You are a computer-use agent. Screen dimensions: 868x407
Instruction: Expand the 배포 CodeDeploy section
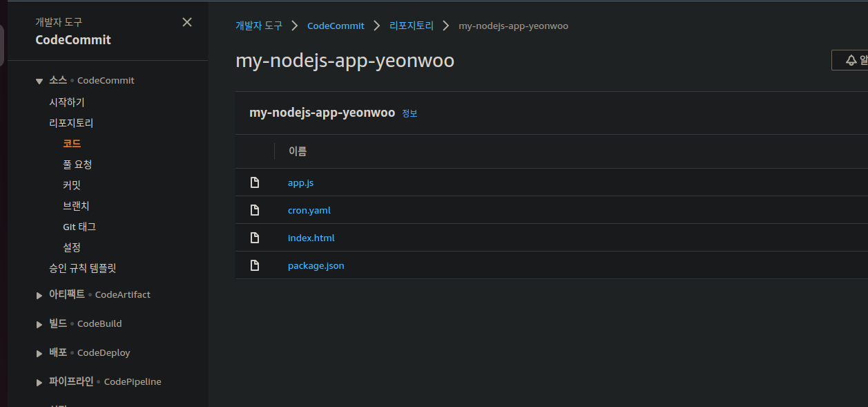pos(39,353)
